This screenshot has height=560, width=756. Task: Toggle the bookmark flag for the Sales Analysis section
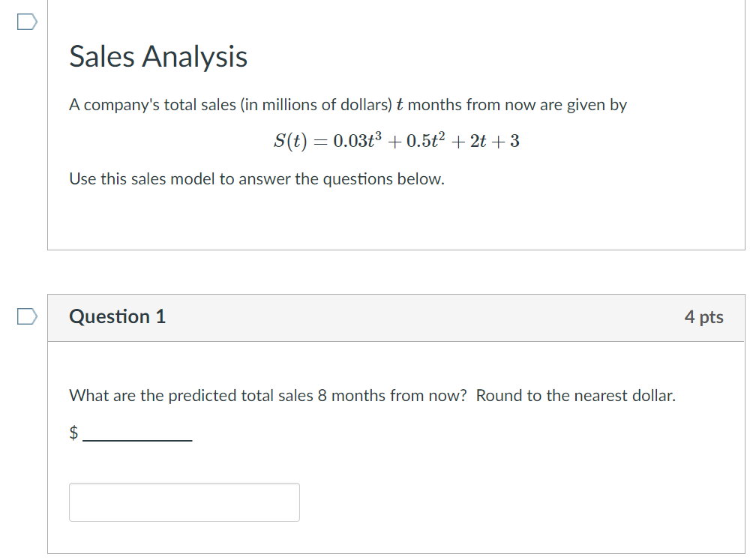(x=26, y=22)
